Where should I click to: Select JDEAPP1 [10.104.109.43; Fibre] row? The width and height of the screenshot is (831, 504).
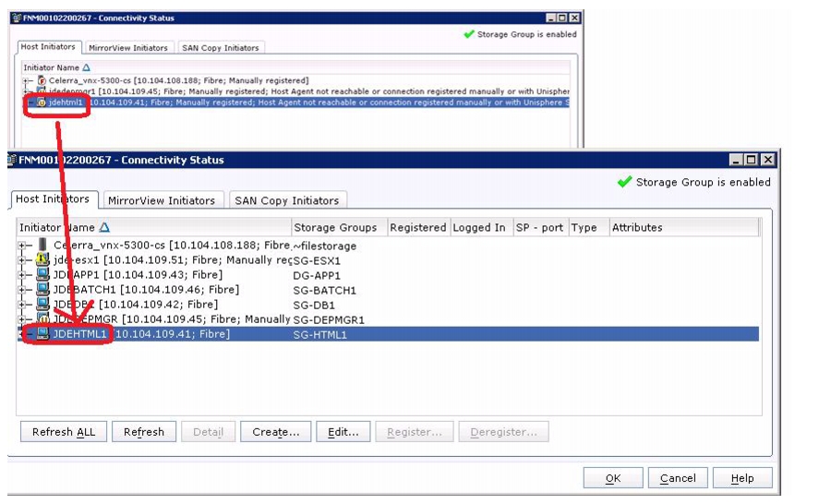pyautogui.click(x=138, y=275)
